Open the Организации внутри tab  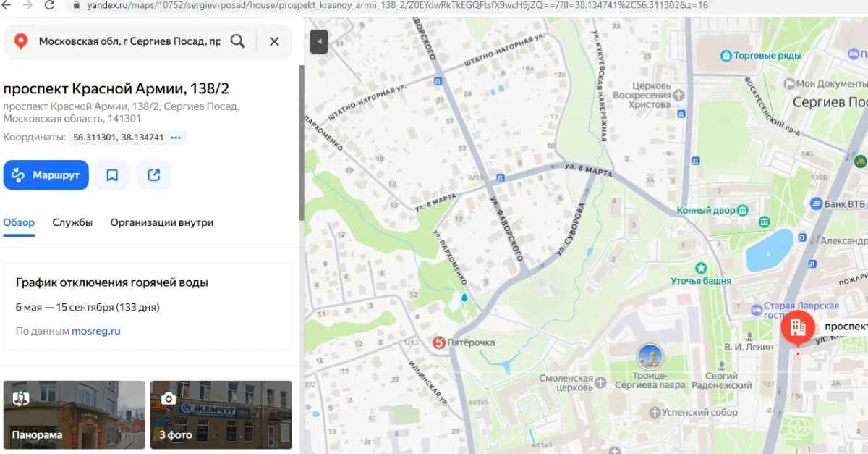tap(162, 222)
